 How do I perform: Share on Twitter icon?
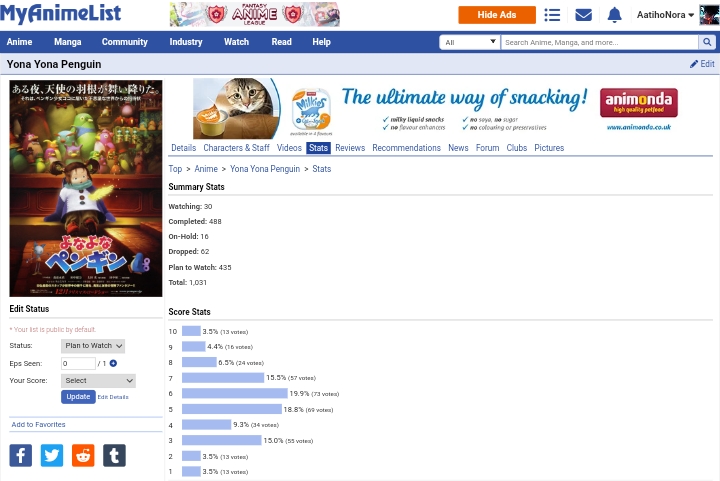pyautogui.click(x=52, y=455)
